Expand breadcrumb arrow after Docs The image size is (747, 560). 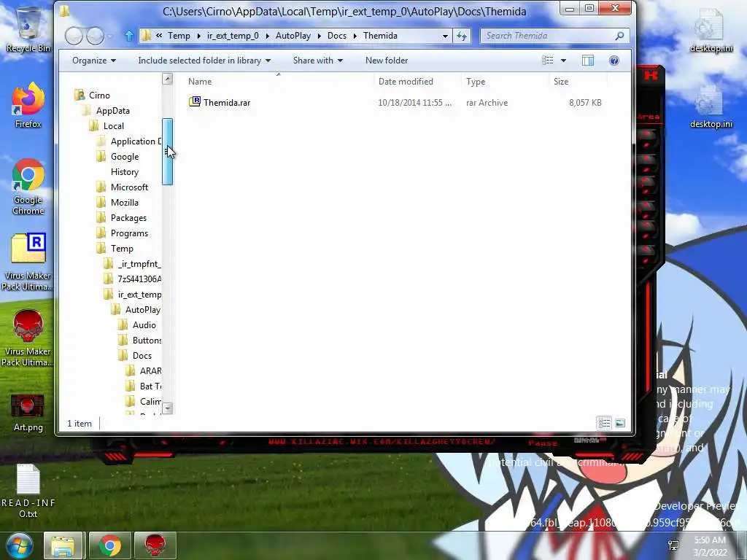pos(355,36)
